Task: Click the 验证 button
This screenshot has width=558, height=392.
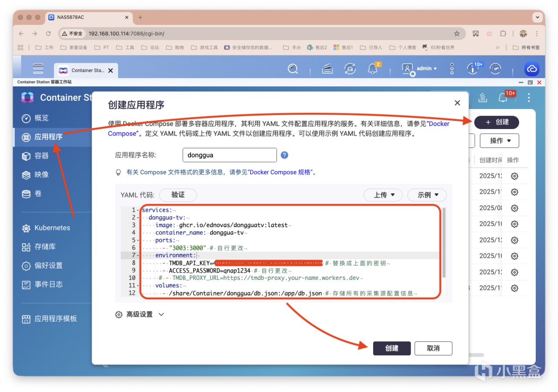Action: tap(178, 195)
